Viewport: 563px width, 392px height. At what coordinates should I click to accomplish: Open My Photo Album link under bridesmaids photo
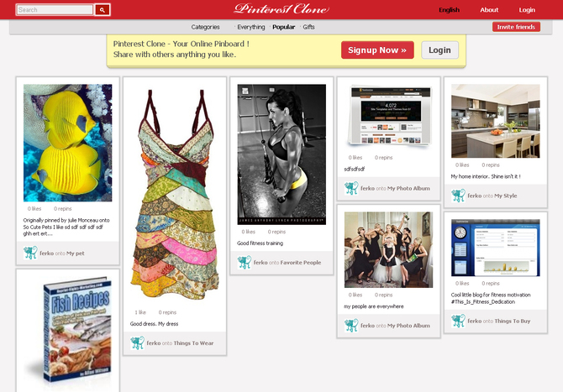(408, 326)
